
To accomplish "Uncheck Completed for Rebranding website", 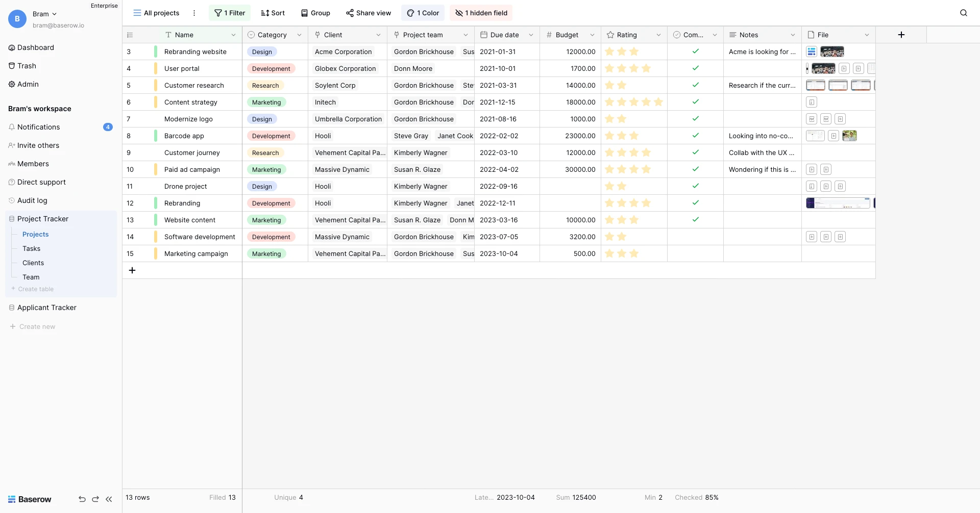I will [695, 52].
